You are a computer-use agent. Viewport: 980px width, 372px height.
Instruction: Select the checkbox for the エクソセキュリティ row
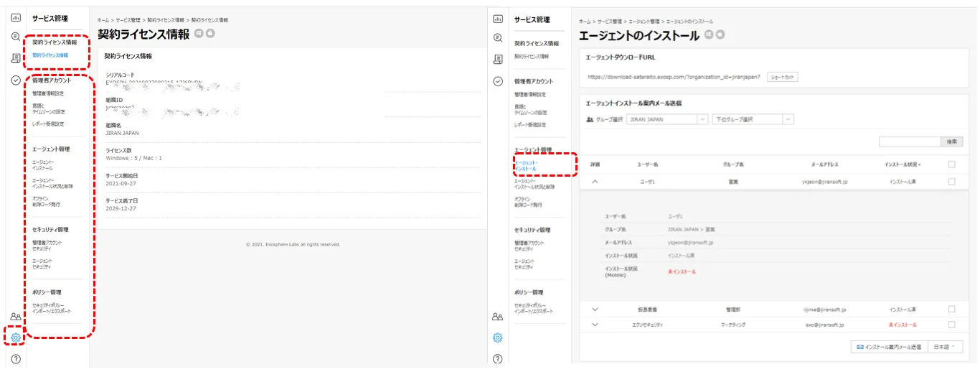pos(951,325)
